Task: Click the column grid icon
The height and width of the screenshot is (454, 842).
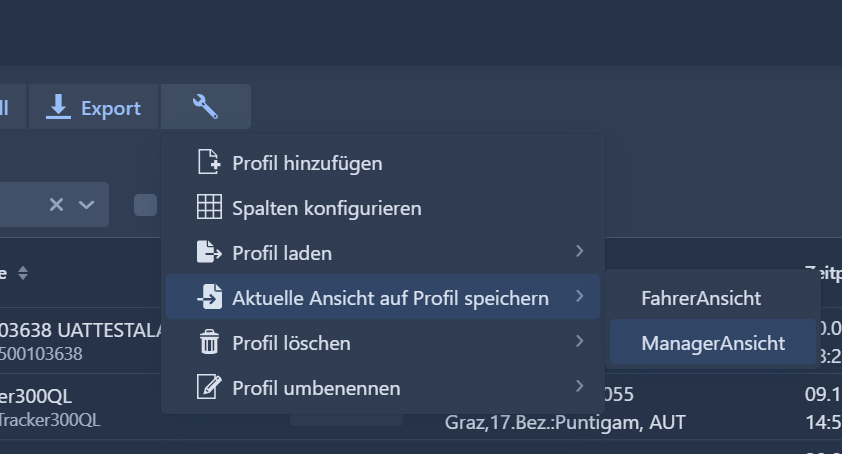Action: coord(208,208)
